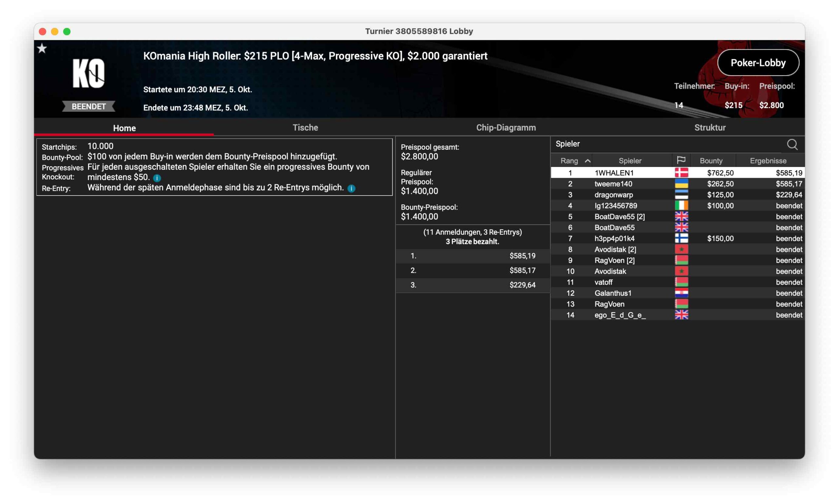Select player row tweeme140
Image resolution: width=839 pixels, height=504 pixels.
tap(613, 184)
